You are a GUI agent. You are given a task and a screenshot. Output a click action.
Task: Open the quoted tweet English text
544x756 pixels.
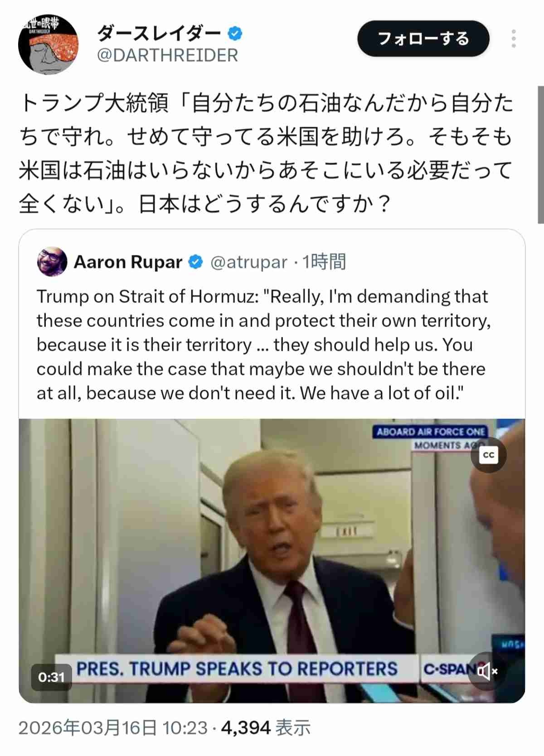[x=263, y=345]
